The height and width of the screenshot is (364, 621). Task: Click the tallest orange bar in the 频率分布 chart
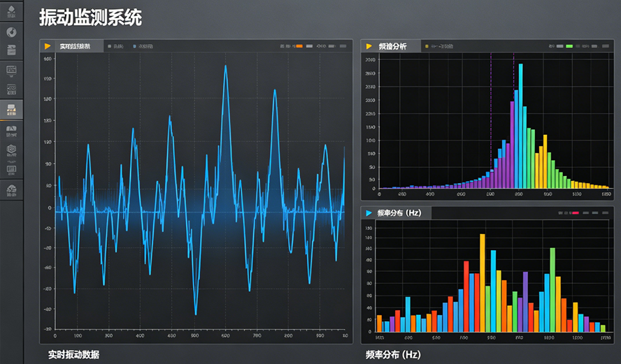pos(483,282)
